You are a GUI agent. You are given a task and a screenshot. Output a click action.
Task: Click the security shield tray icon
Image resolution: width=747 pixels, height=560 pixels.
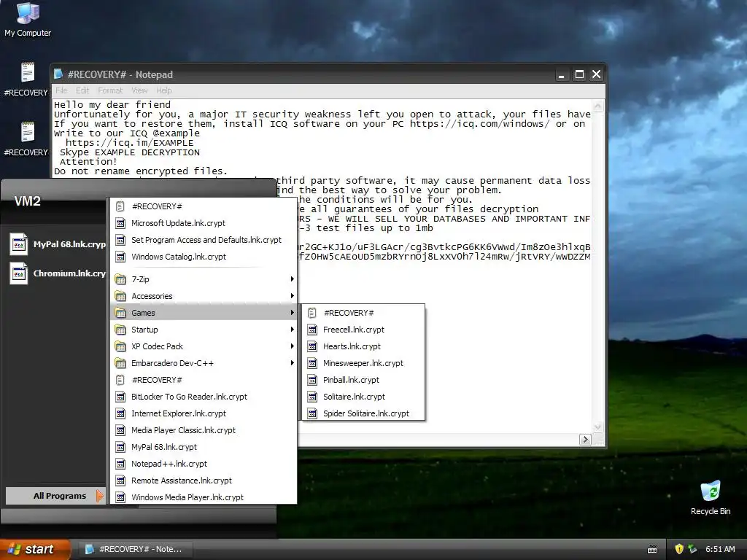click(x=679, y=549)
